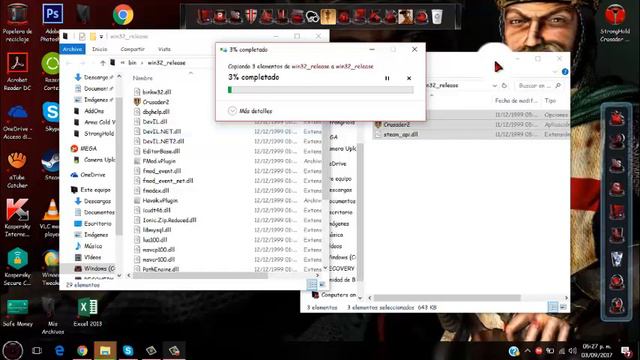Select steam_api.dll in right Explorer window
Viewport: 640px width, 360px height.
tap(400, 134)
